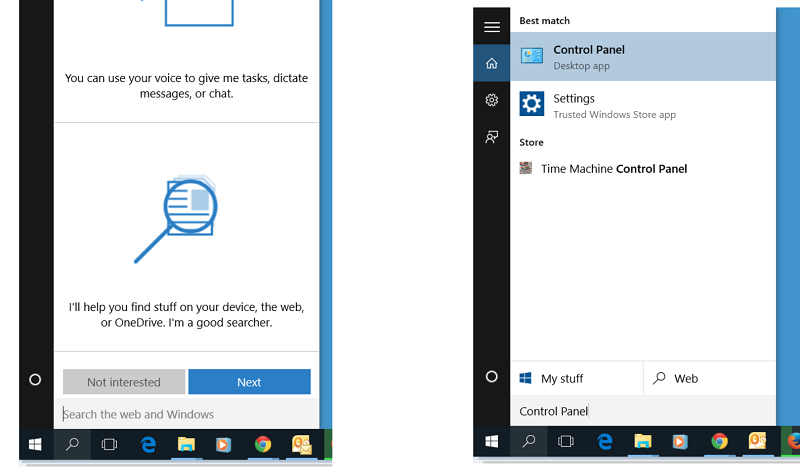The image size is (800, 472).
Task: Focus the 'Search the web and Windows' box
Action: pyautogui.click(x=186, y=414)
